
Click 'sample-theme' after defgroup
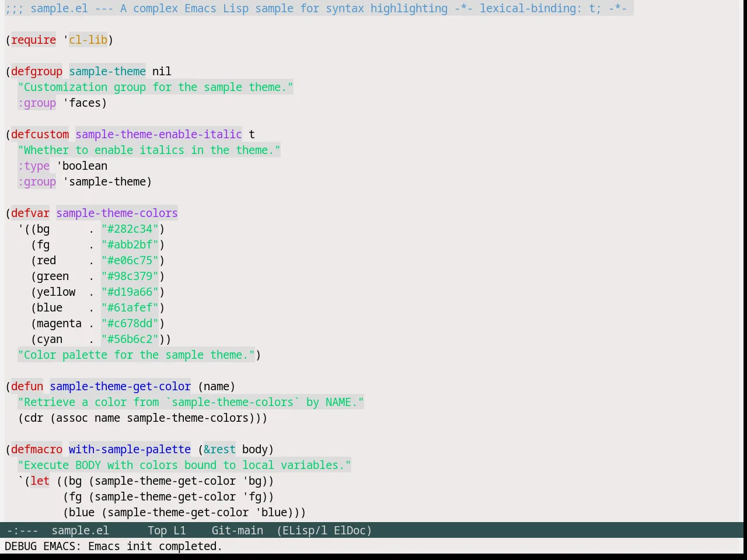(107, 71)
